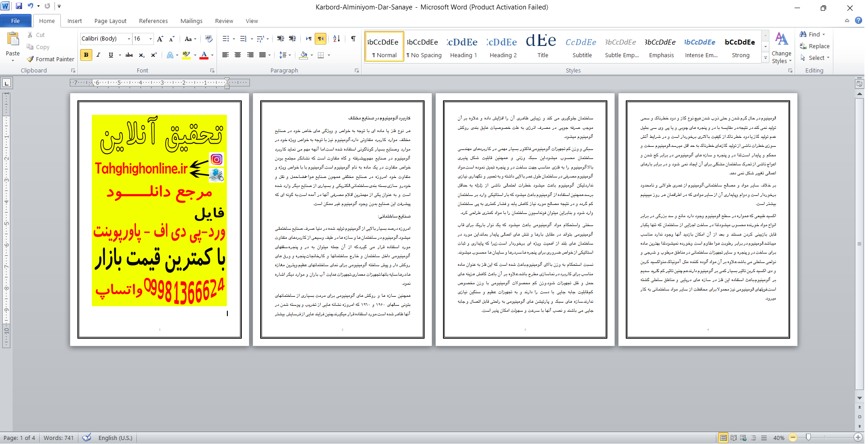868x444 pixels.
Task: Sort the selected text alphabetically
Action: coord(337,39)
